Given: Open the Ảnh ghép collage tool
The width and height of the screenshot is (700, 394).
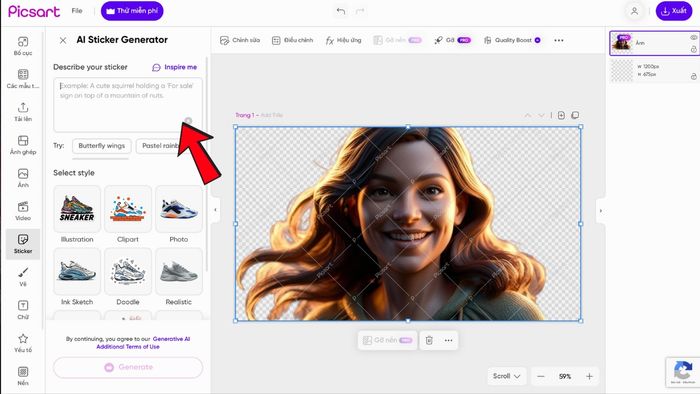Looking at the screenshot, I should (x=23, y=145).
